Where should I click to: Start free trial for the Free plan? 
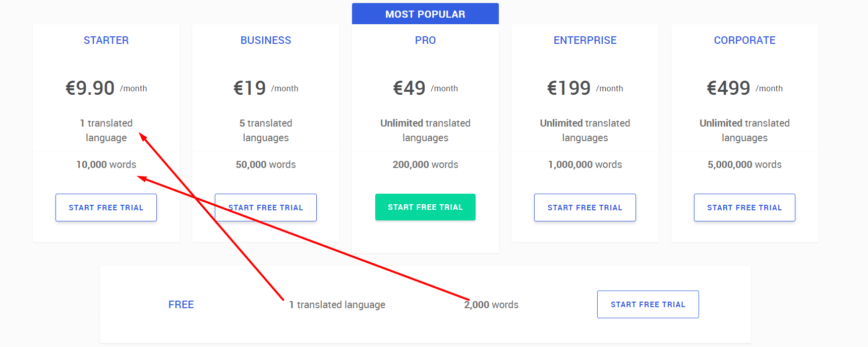point(648,304)
